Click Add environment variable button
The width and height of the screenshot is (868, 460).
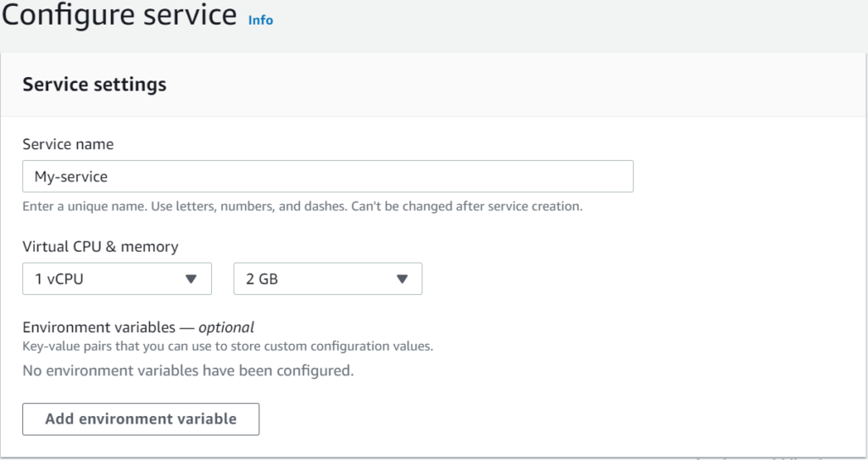click(x=141, y=419)
